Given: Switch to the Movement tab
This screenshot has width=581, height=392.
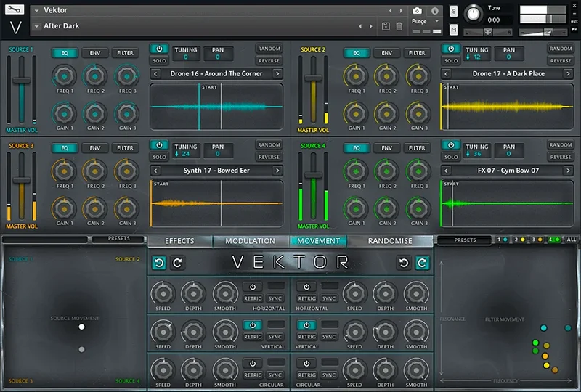Looking at the screenshot, I should [319, 241].
